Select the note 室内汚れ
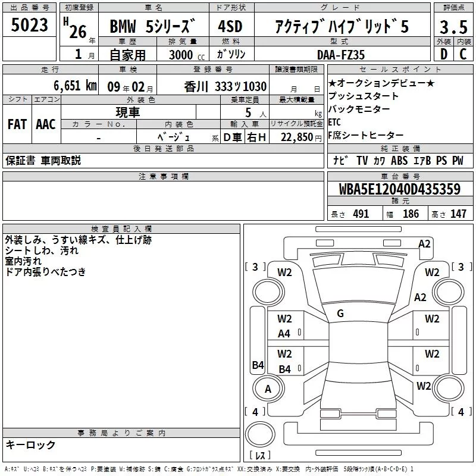This screenshot has width=476, height=476. click(x=23, y=261)
